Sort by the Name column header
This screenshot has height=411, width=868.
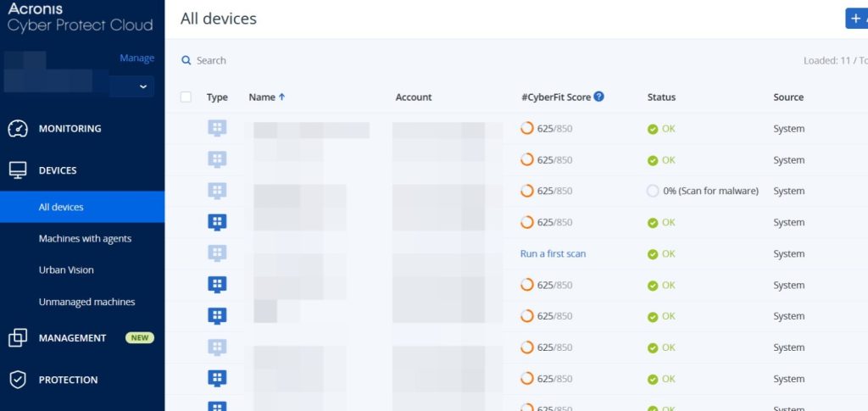[x=262, y=97]
